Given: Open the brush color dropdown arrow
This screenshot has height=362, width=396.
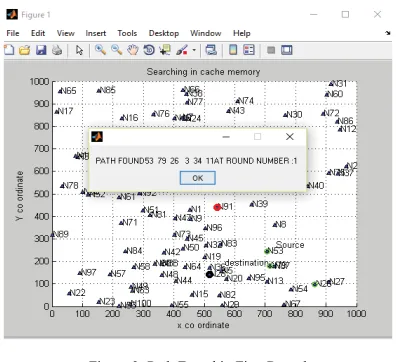Looking at the screenshot, I should [194, 51].
